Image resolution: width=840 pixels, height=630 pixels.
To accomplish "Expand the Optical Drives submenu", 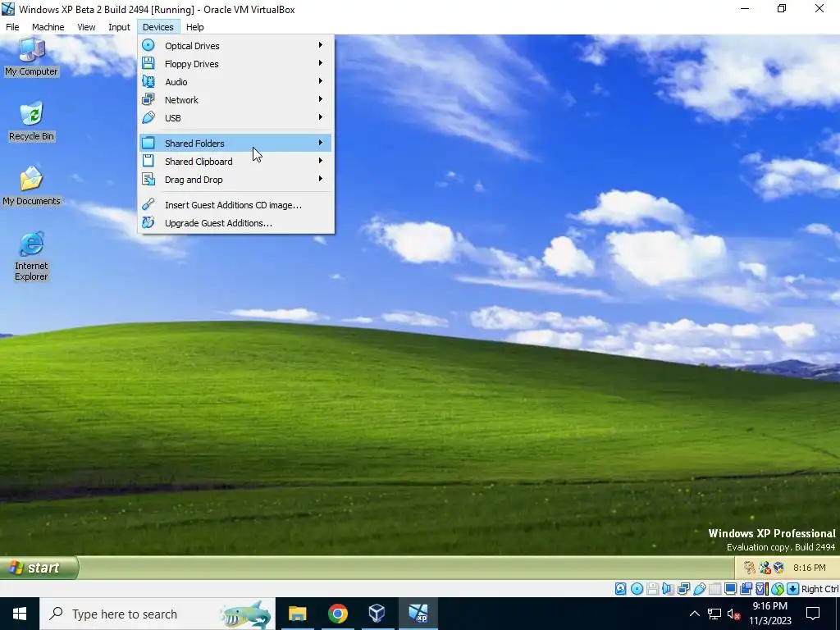I will [x=235, y=46].
